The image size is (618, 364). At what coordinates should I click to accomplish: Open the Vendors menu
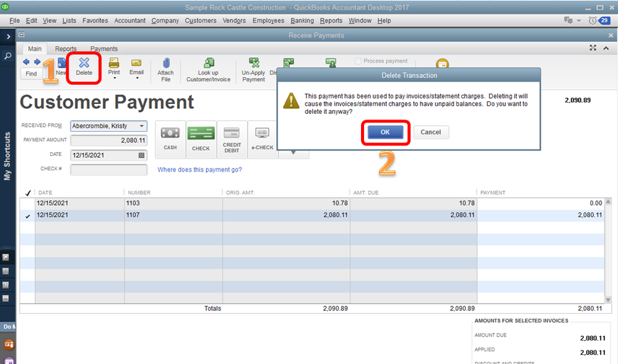[x=234, y=20]
